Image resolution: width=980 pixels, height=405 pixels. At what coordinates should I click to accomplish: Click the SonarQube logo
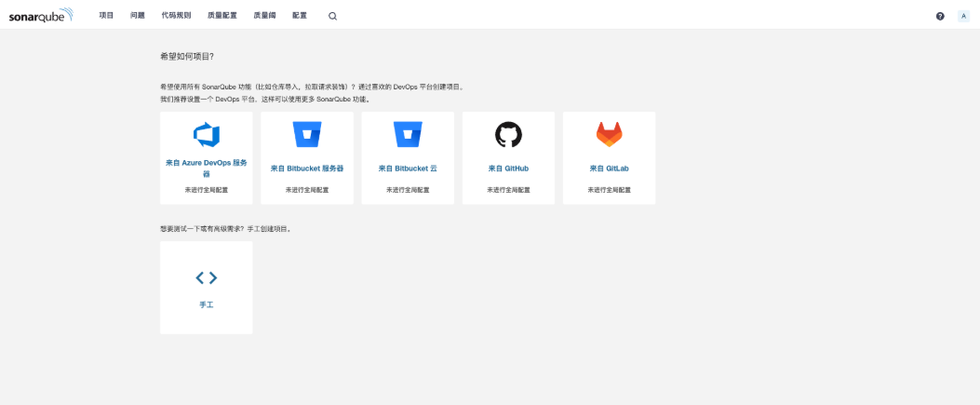(x=41, y=15)
